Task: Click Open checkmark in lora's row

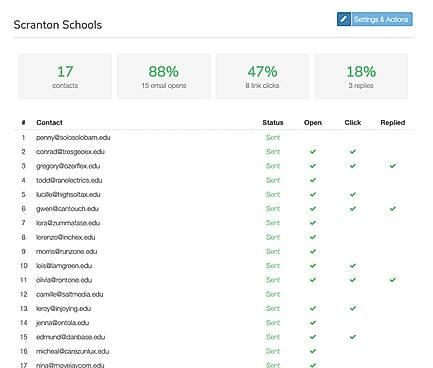Action: [313, 223]
